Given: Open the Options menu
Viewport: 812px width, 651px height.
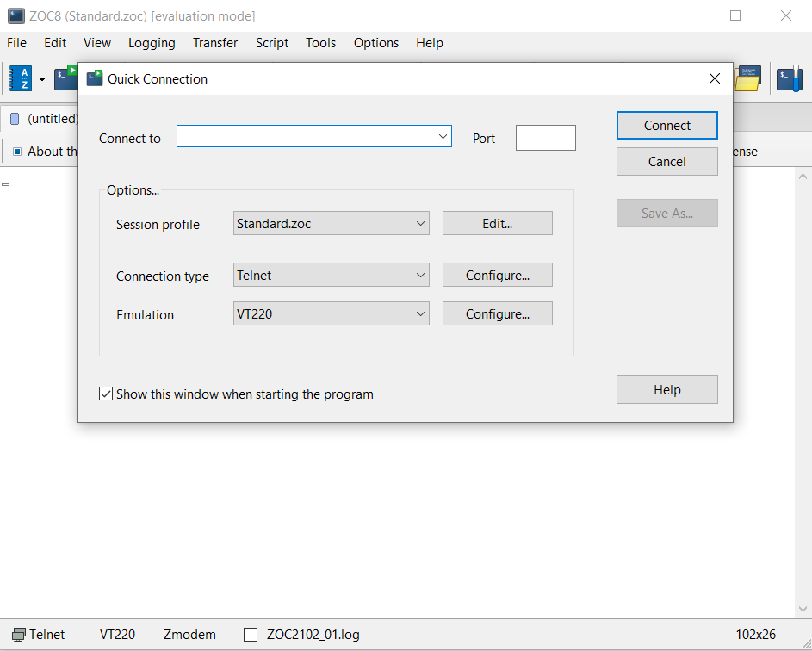Looking at the screenshot, I should (376, 43).
